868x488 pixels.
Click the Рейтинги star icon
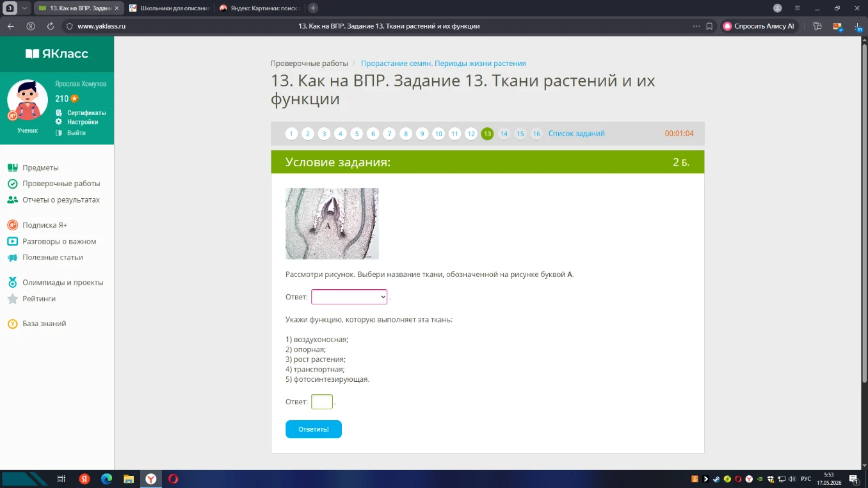pos(12,299)
